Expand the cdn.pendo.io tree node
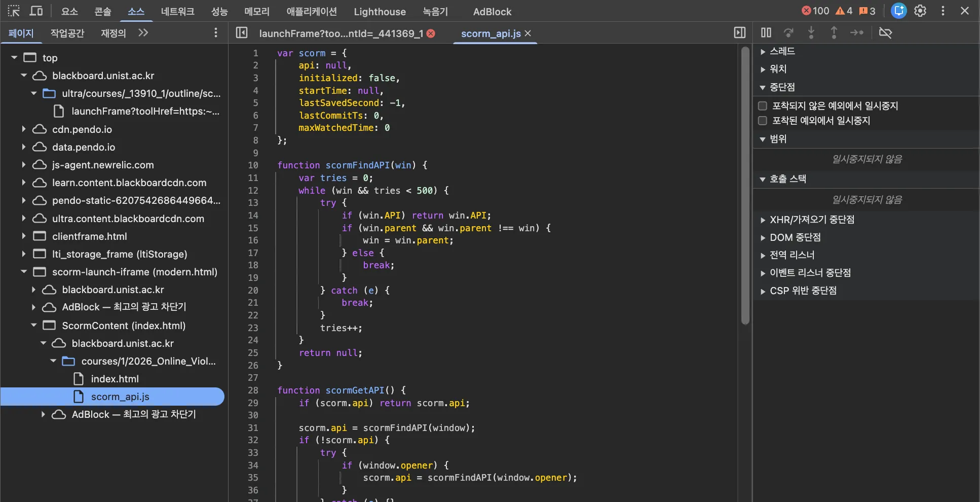Viewport: 980px width, 502px height. tap(24, 129)
